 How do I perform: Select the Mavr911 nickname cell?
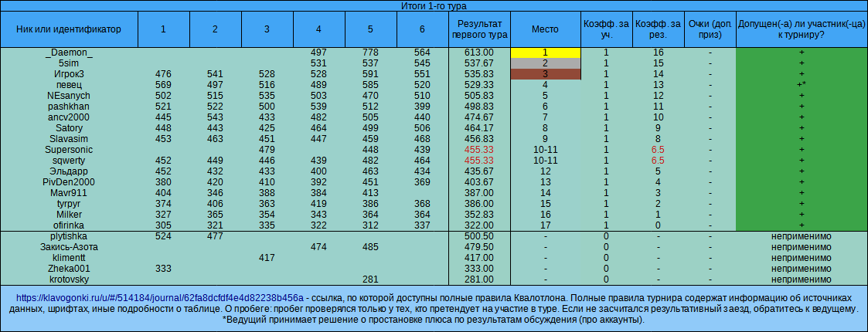[69, 192]
